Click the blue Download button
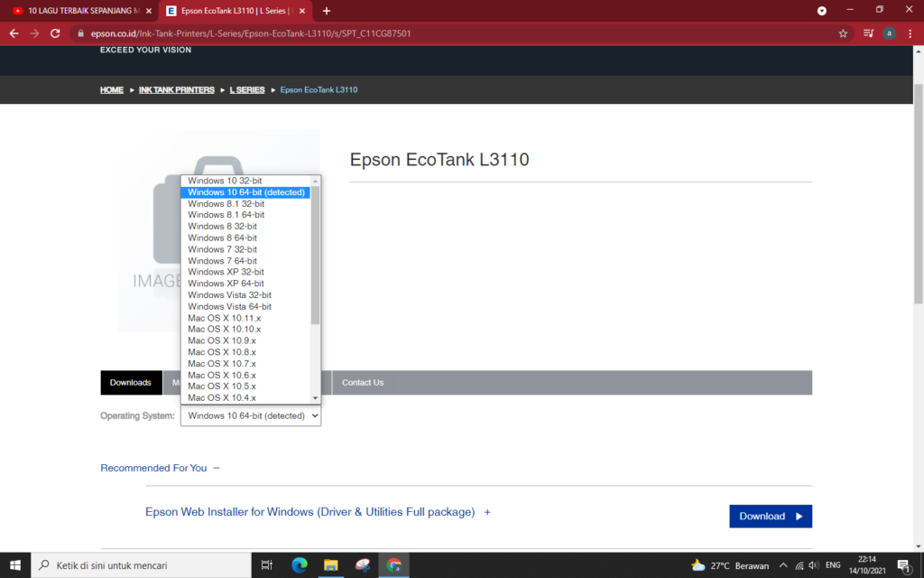 [x=770, y=516]
